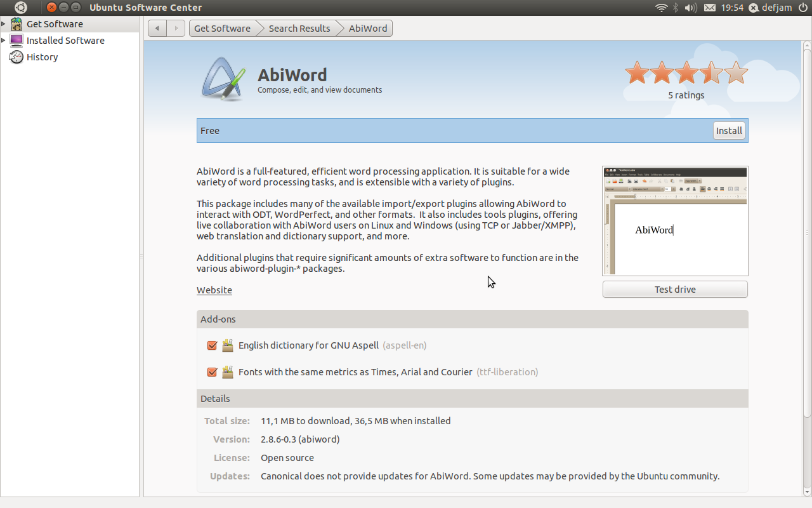This screenshot has width=812, height=508.
Task: Install AbiWord with the Install button
Action: (729, 131)
